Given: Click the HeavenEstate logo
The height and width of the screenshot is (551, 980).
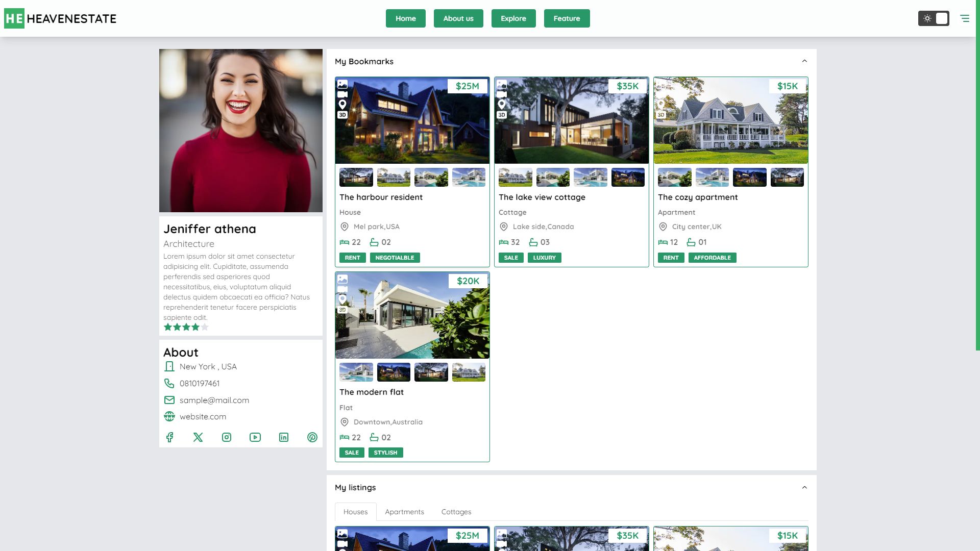Looking at the screenshot, I should coord(60,18).
